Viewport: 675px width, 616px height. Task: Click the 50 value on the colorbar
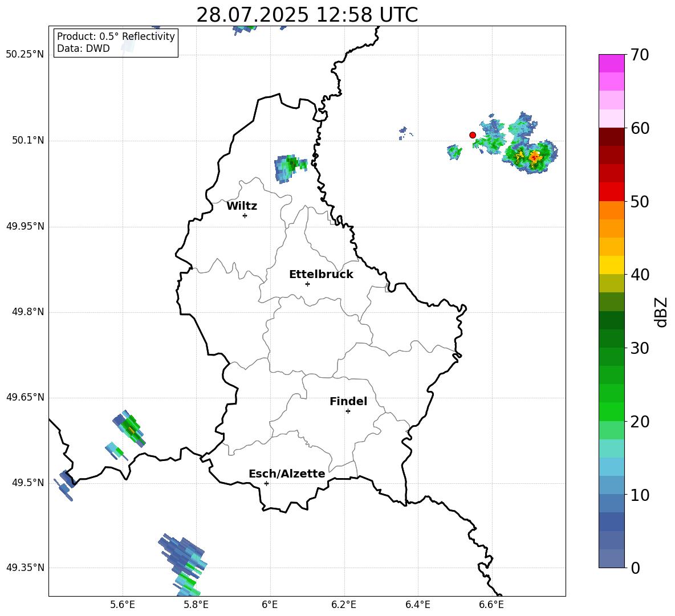click(x=640, y=202)
